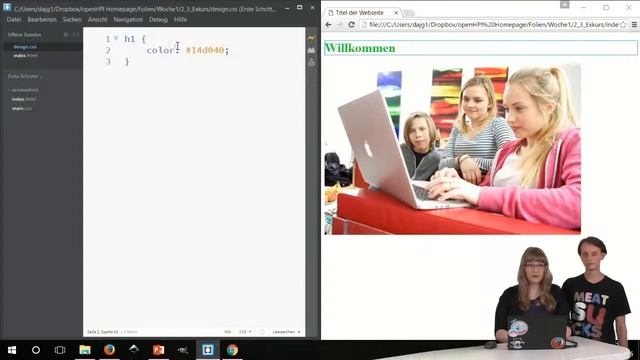Viewport: 640px width, 360px height.
Task: Click the laptop photo on webpage
Action: tap(453, 149)
